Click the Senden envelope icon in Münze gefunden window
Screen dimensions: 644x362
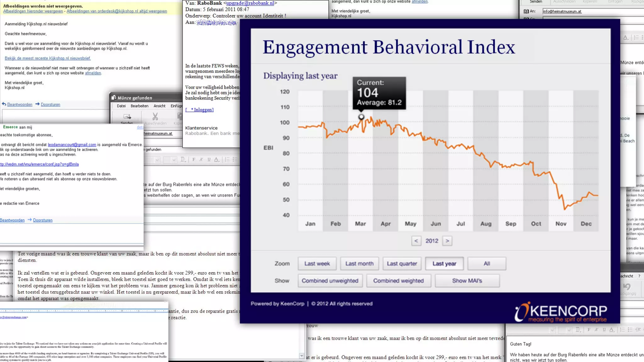pos(127,117)
